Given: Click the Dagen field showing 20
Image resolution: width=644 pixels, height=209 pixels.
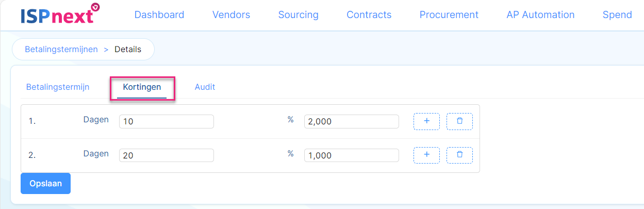Looking at the screenshot, I should (x=167, y=155).
